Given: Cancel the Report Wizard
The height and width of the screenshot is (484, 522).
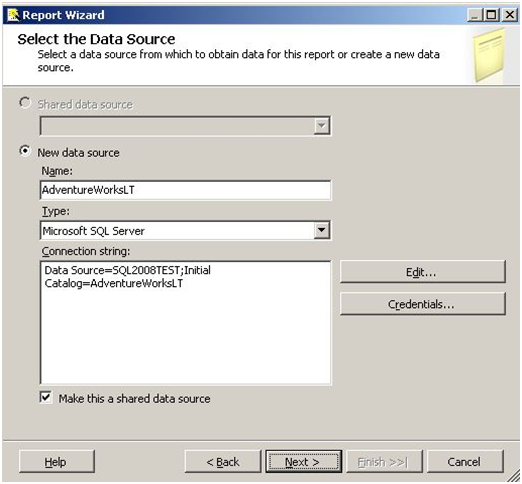Looking at the screenshot, I should [465, 462].
